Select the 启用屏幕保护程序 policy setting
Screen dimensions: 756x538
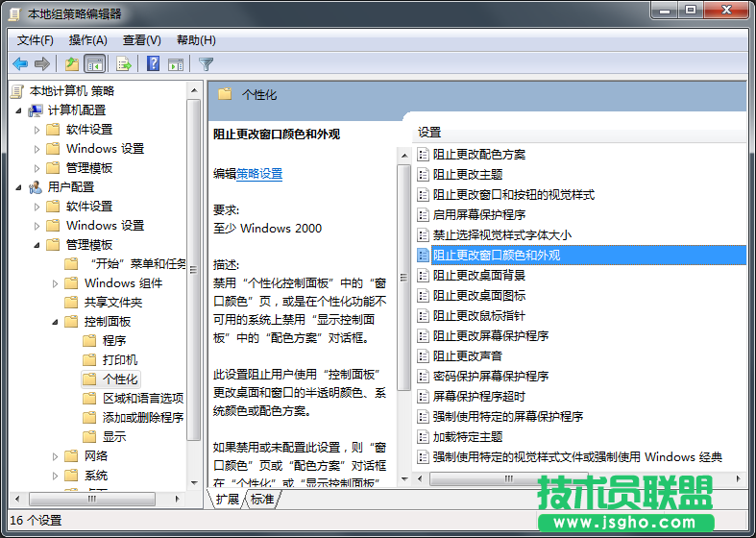(478, 215)
